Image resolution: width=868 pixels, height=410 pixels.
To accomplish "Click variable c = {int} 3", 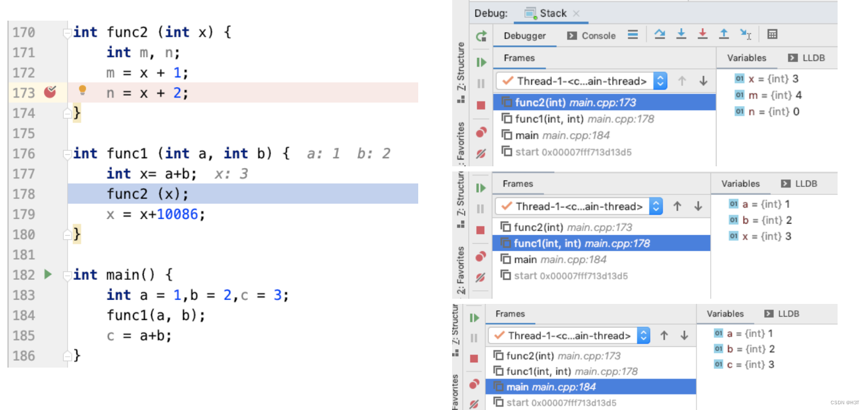I will click(744, 364).
